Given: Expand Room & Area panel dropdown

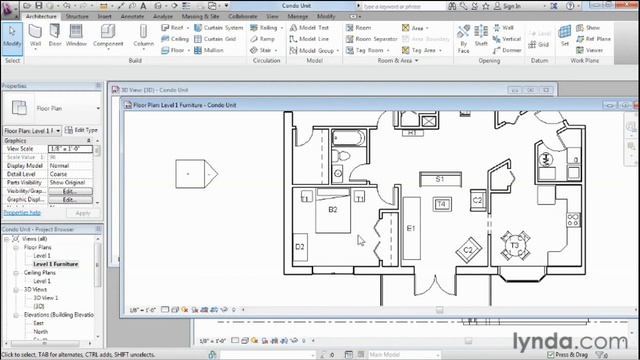Looking at the screenshot, I should [417, 60].
